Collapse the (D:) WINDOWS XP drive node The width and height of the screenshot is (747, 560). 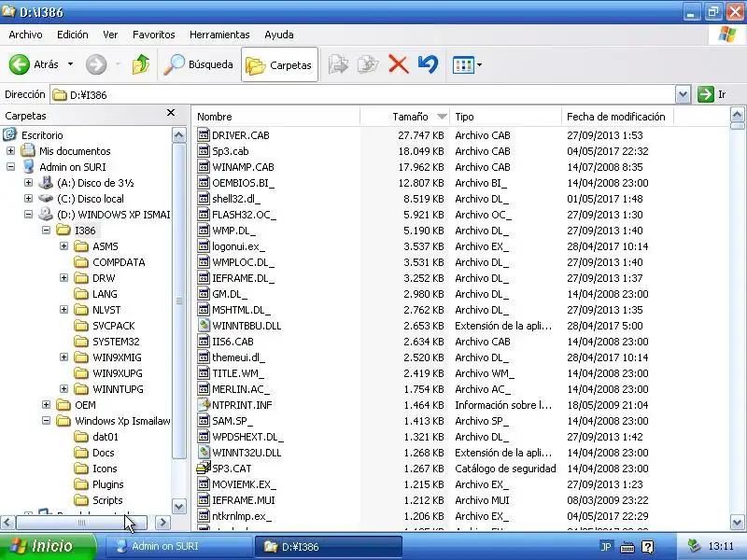click(x=28, y=215)
